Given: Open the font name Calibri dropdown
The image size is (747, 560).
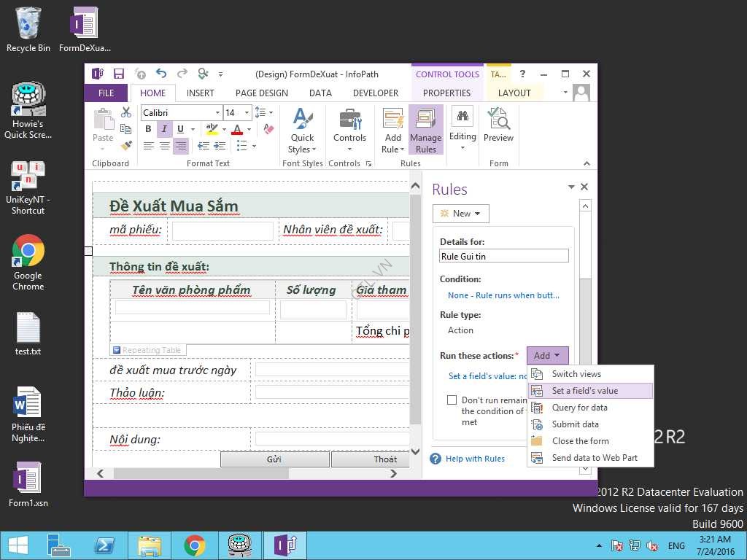Looking at the screenshot, I should point(217,113).
